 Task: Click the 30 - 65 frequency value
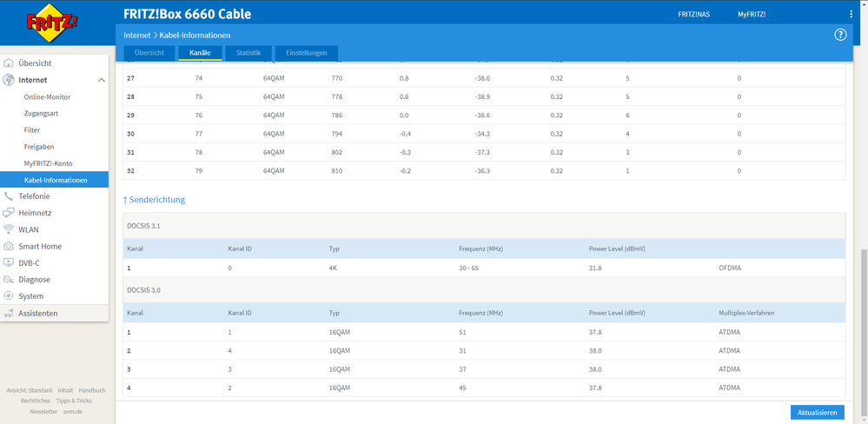pyautogui.click(x=469, y=268)
